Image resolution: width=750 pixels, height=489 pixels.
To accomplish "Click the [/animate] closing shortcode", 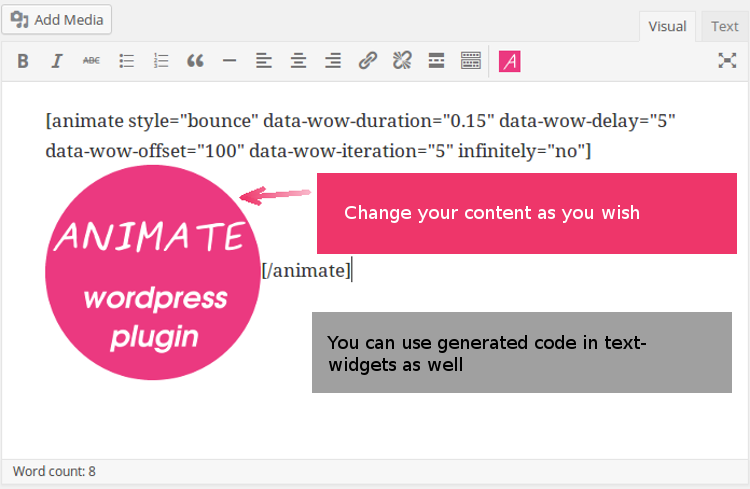I will point(306,271).
